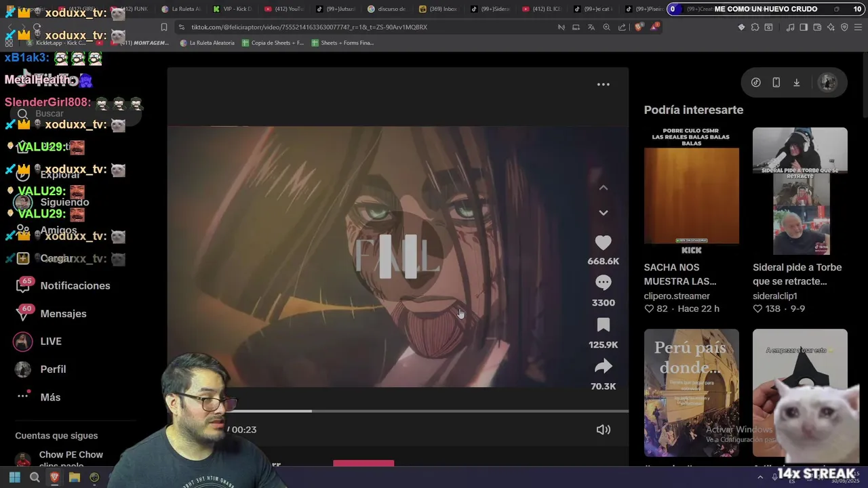Screen dimensions: 868x488
Task: Click the download desktop app icon
Action: [797, 83]
